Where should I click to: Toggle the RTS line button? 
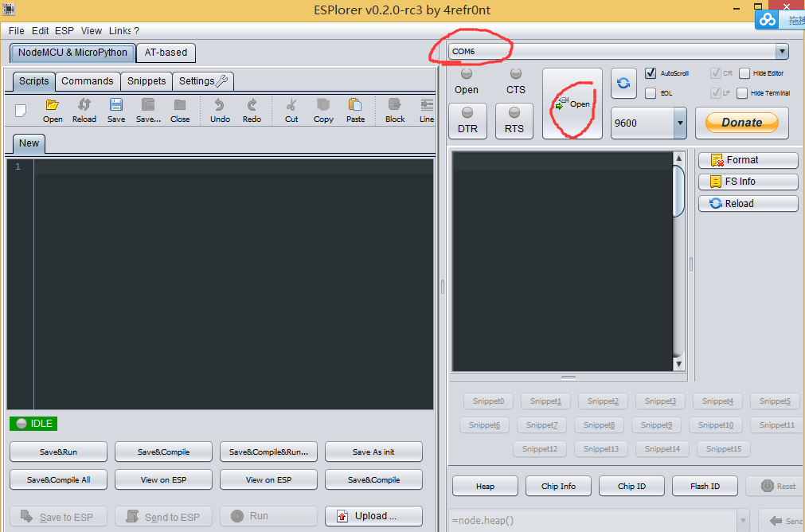514,121
